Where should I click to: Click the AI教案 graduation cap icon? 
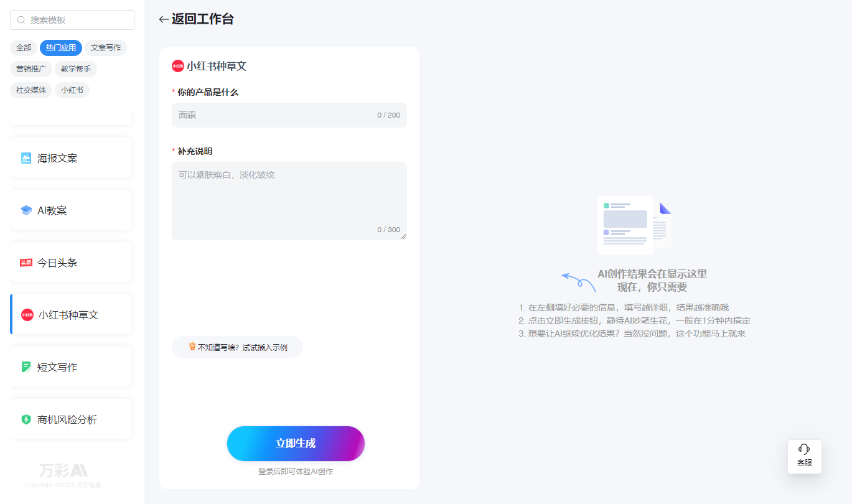pos(26,210)
